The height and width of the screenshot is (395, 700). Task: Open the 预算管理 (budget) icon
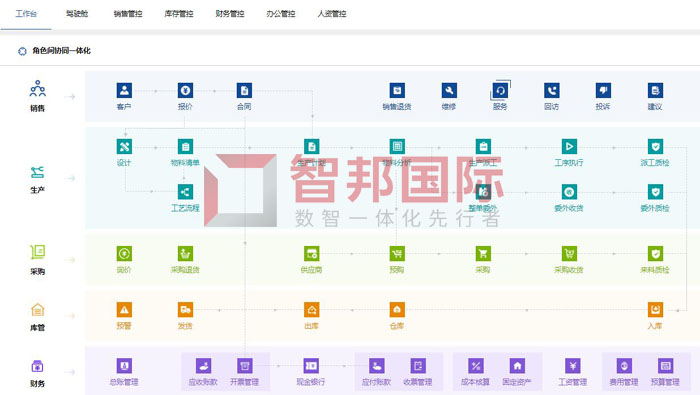665,366
